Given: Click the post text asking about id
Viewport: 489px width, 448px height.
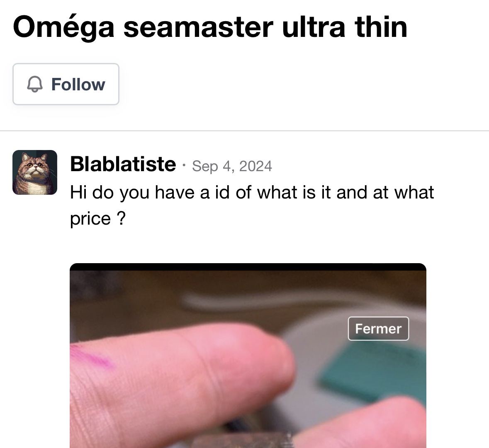Looking at the screenshot, I should coord(252,193).
